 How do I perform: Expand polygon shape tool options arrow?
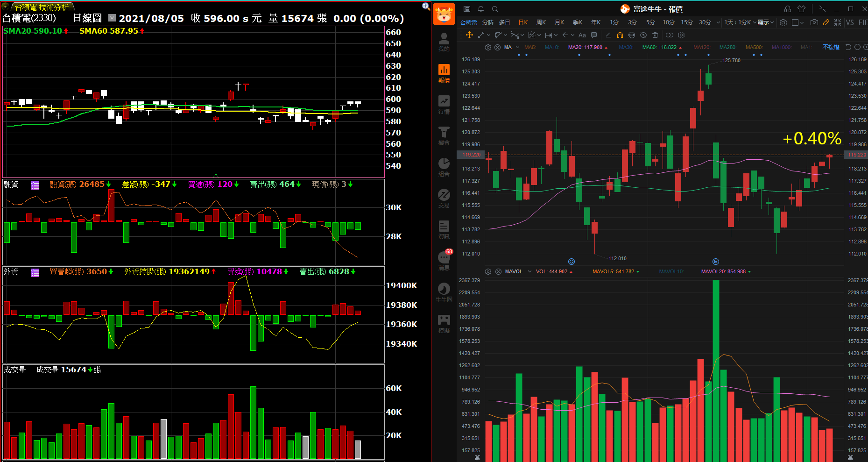505,35
